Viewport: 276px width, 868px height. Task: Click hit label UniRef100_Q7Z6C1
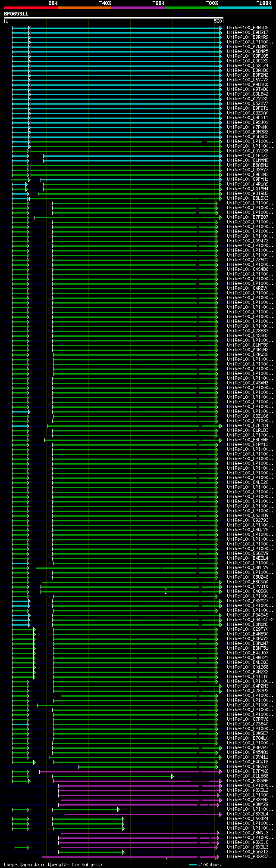(x=248, y=260)
